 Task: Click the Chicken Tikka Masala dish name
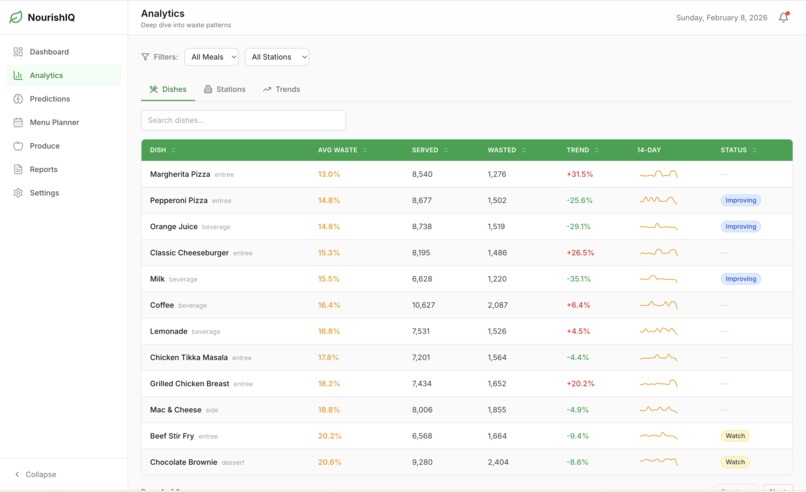pyautogui.click(x=189, y=357)
